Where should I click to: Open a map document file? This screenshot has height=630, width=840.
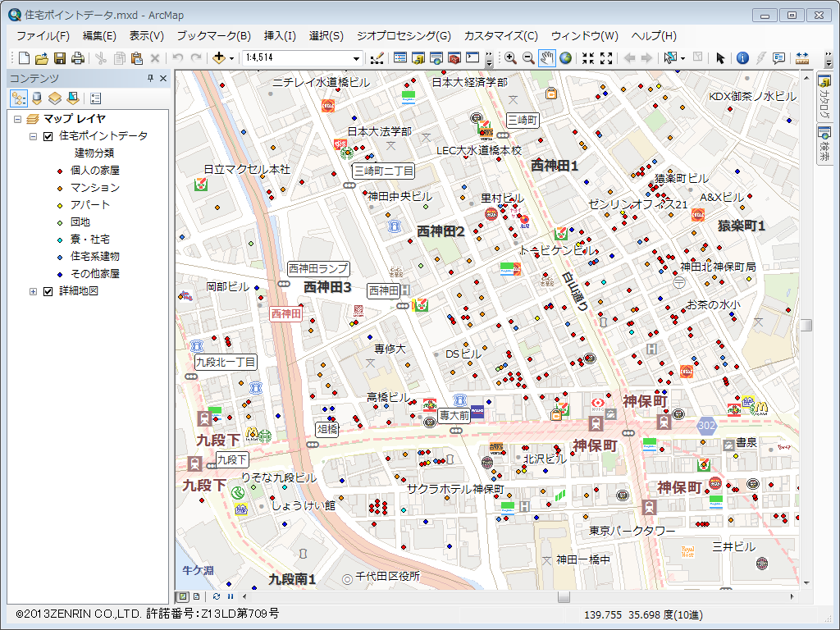(42, 58)
